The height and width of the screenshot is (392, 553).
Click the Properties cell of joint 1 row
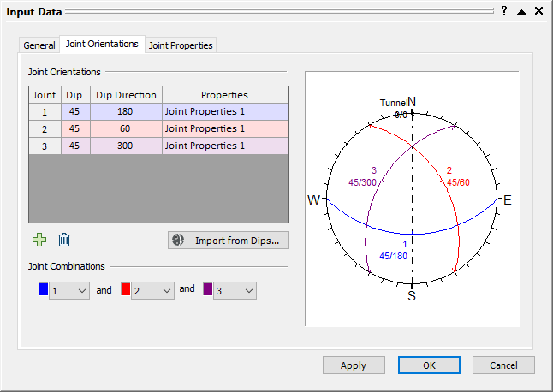[x=225, y=112]
